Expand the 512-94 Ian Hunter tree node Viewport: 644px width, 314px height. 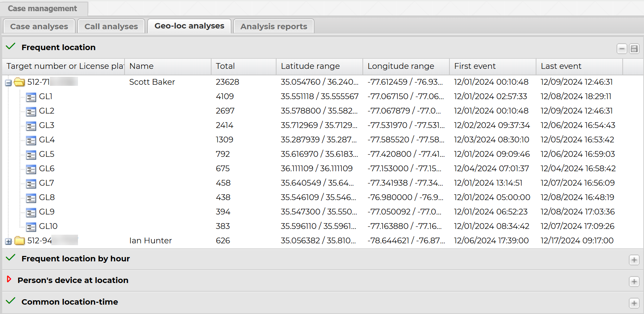tap(8, 242)
